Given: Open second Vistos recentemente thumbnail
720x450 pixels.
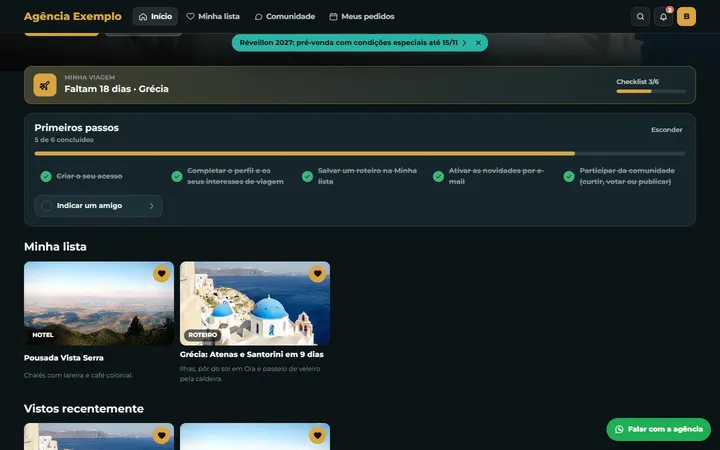Looking at the screenshot, I should click(x=255, y=437).
